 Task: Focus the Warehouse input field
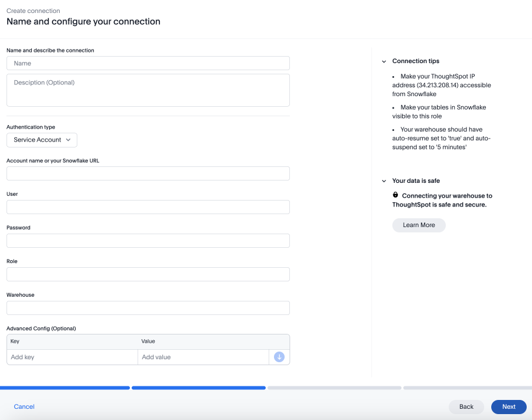[148, 307]
